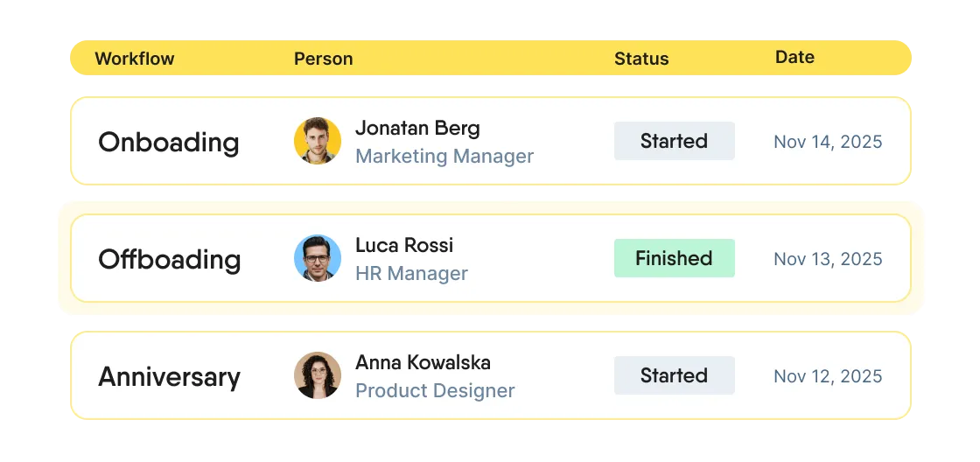Sort by the Workflow column header
Image resolution: width=980 pixels, height=462 pixels.
(135, 59)
